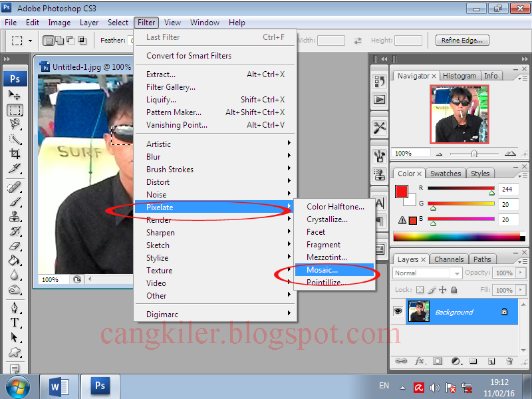Select the Clone Stamp tool
Viewport: 532px width, 399px height.
click(x=15, y=217)
